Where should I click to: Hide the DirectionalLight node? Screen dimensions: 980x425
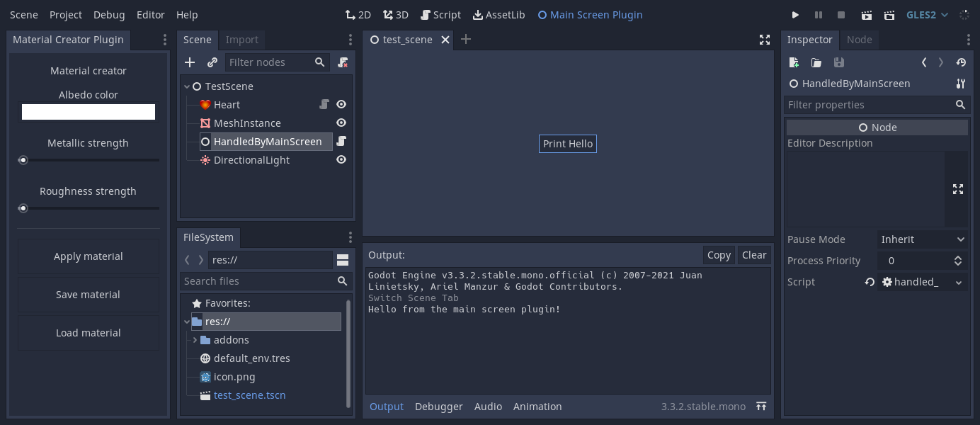coord(341,159)
